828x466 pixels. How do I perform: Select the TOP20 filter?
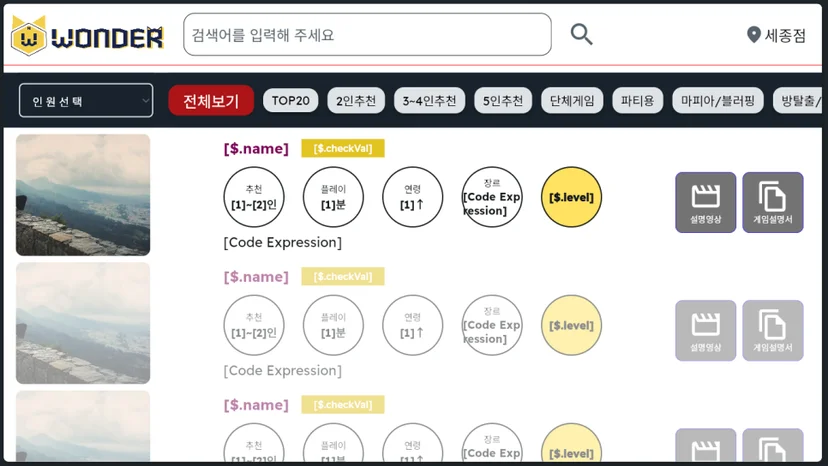coord(290,100)
